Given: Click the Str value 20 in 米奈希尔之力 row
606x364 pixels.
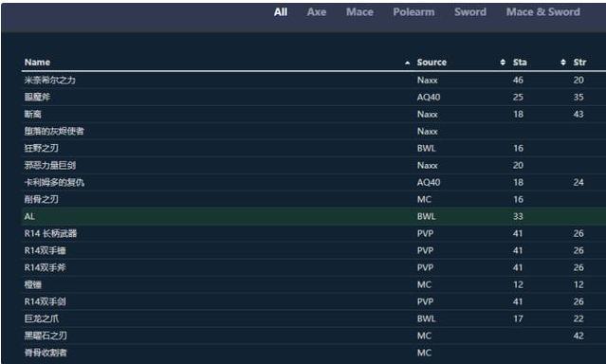Looking at the screenshot, I should click(578, 80).
